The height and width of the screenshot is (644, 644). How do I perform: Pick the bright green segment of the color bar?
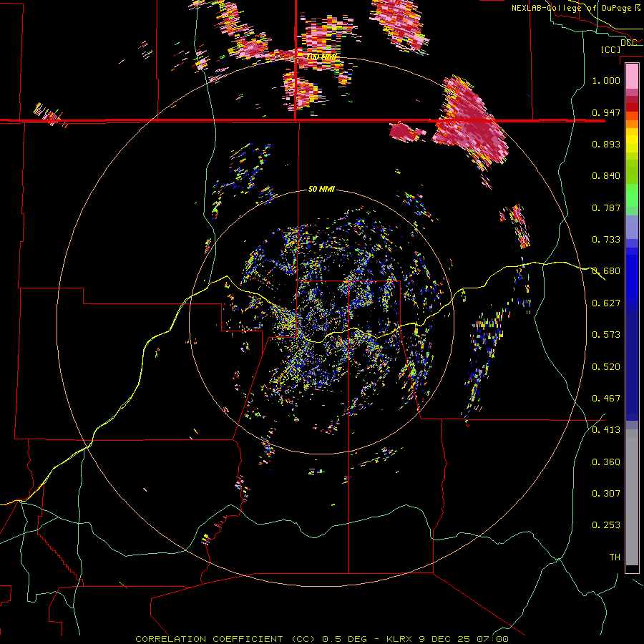[x=632, y=195]
